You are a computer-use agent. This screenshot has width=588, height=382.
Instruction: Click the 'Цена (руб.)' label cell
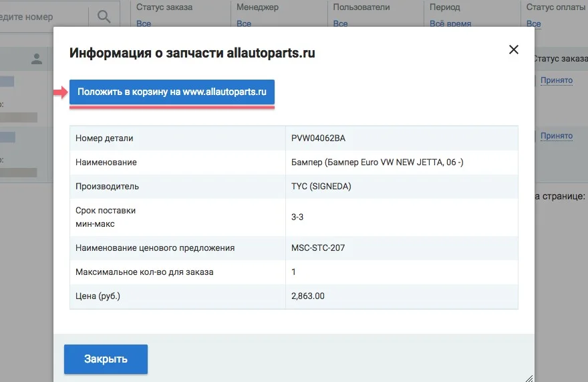point(177,296)
